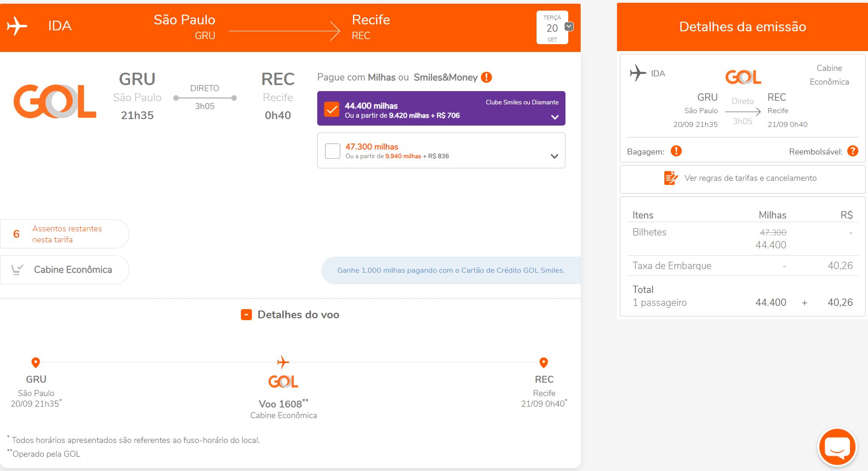
Task: Click the GRU origin location pin
Action: 35,362
